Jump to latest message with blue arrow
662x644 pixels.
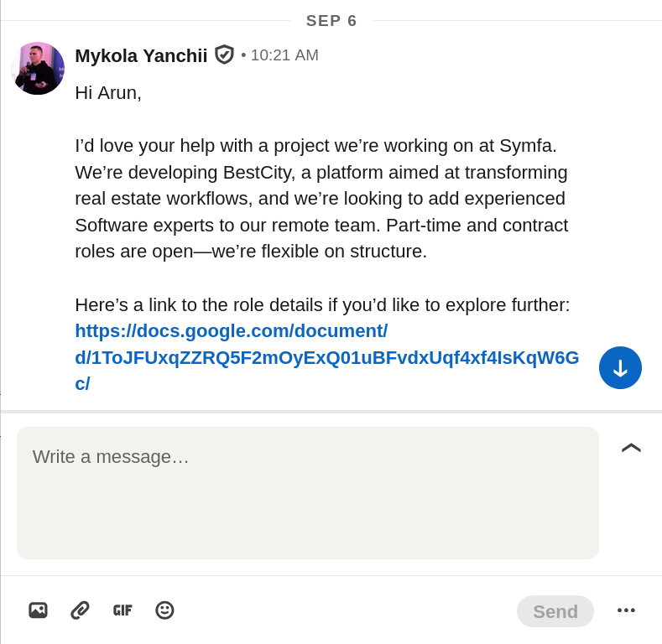pos(620,367)
